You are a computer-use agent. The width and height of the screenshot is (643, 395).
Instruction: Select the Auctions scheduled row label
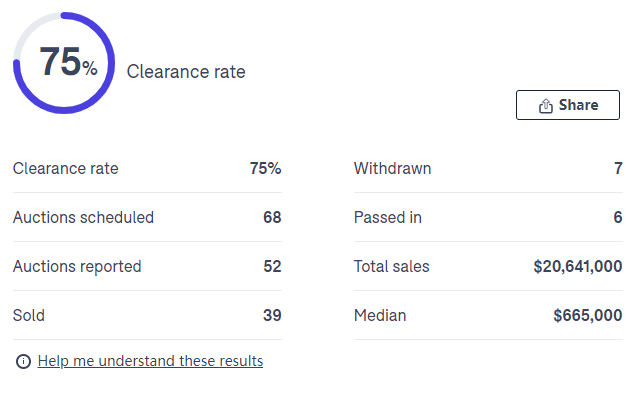(x=83, y=217)
